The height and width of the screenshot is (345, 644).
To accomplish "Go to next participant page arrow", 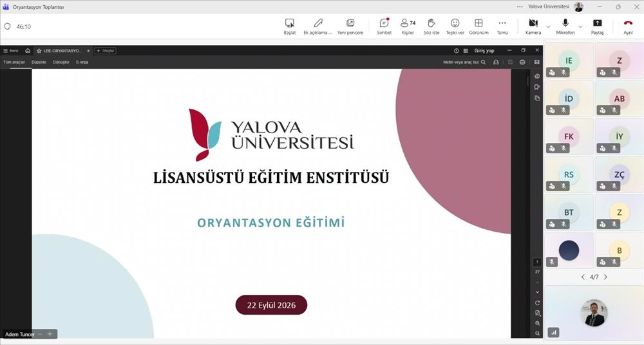I will click(605, 277).
